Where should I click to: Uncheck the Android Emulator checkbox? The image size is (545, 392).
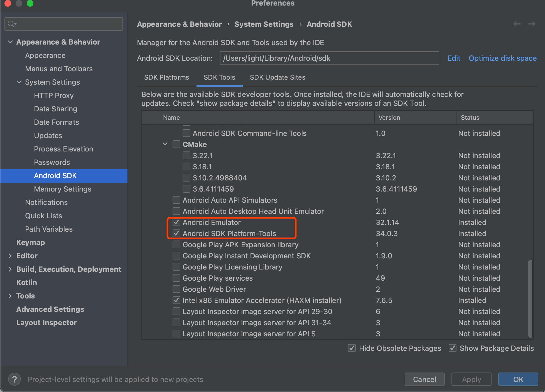[x=176, y=222]
